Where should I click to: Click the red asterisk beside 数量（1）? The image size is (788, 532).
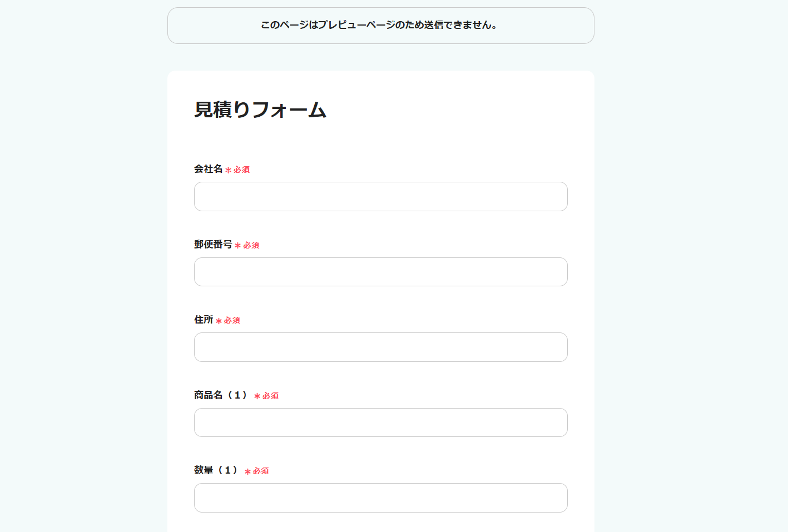click(x=247, y=471)
